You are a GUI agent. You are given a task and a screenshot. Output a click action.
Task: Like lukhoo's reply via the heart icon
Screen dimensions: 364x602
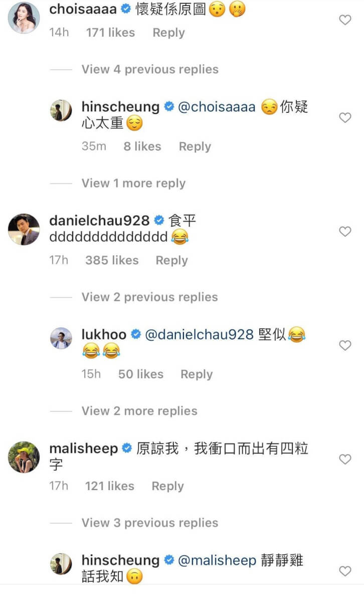[345, 345]
